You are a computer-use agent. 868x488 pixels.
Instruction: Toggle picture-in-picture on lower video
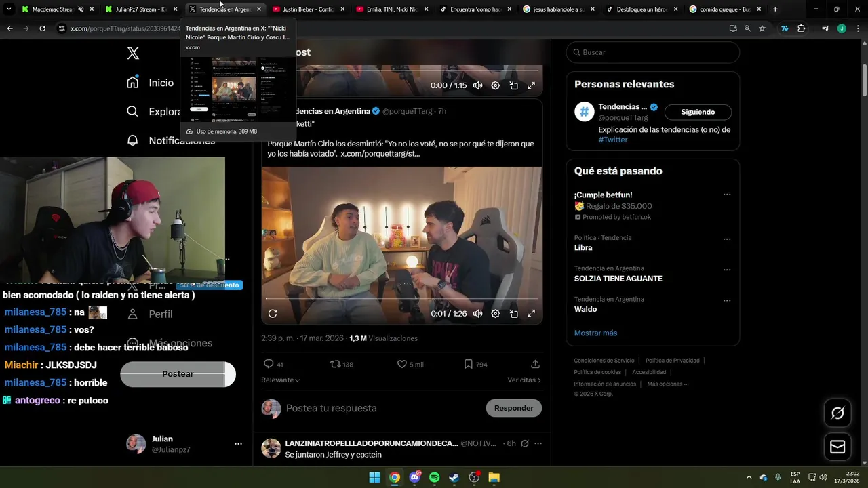point(513,313)
